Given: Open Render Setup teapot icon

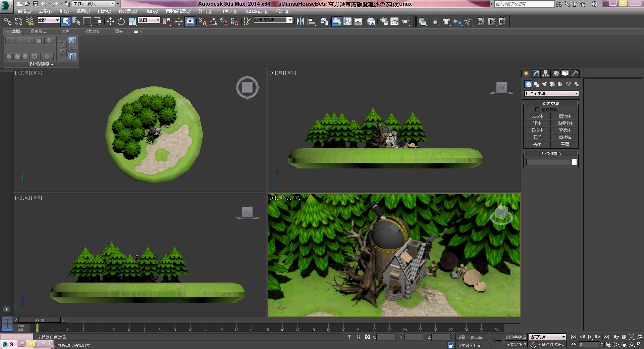Looking at the screenshot, I should point(384,21).
